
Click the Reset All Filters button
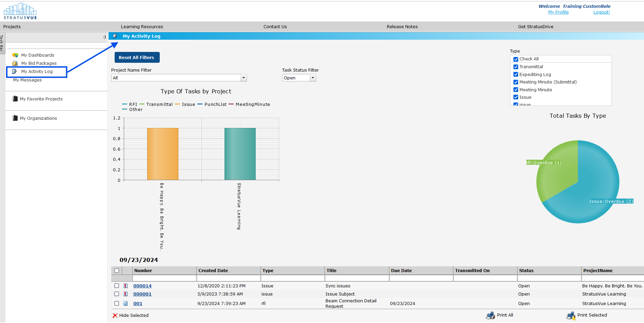(x=137, y=57)
